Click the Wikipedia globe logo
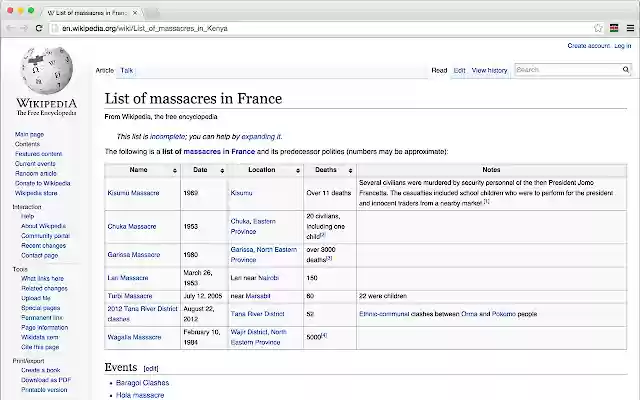 47,70
